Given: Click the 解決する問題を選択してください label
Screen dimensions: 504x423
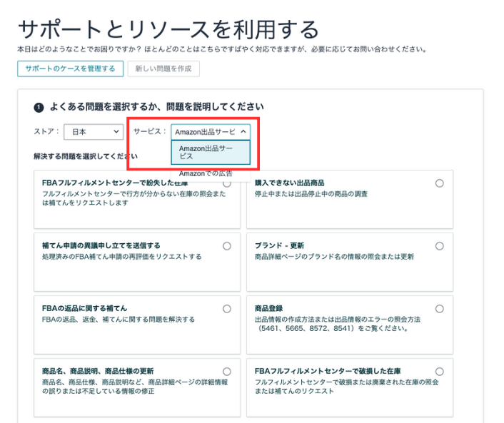Looking at the screenshot, I should (x=79, y=156).
